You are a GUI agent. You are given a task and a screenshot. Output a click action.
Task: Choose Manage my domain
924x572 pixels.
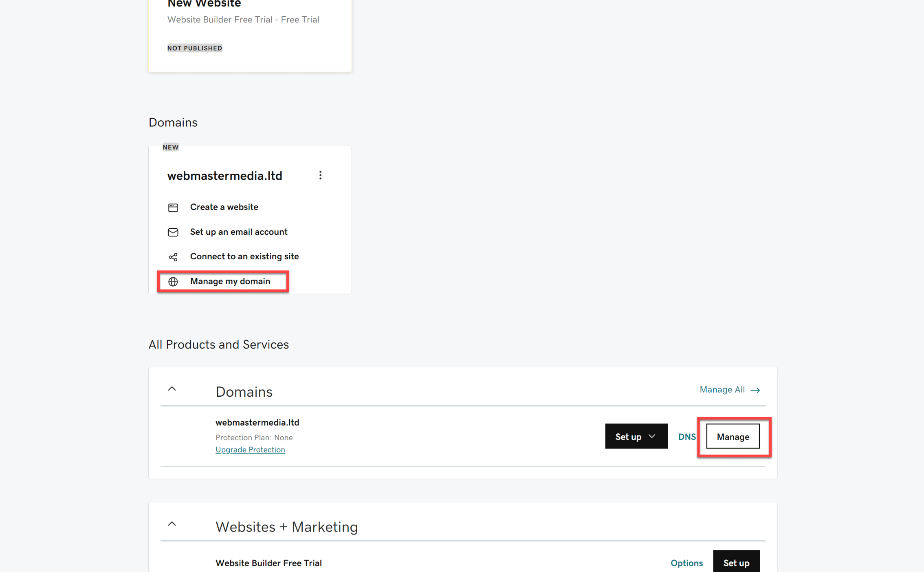[x=230, y=281]
